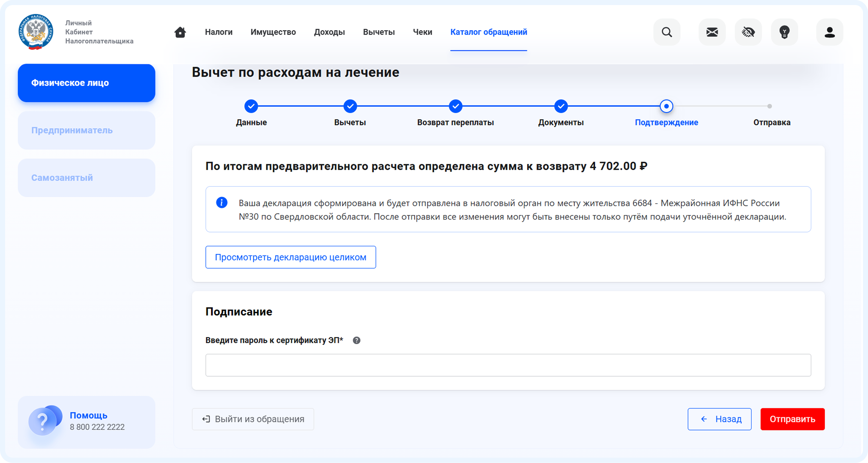Viewport: 868px width, 463px height.
Task: Click the help question mark next to certificate password
Action: [x=357, y=340]
